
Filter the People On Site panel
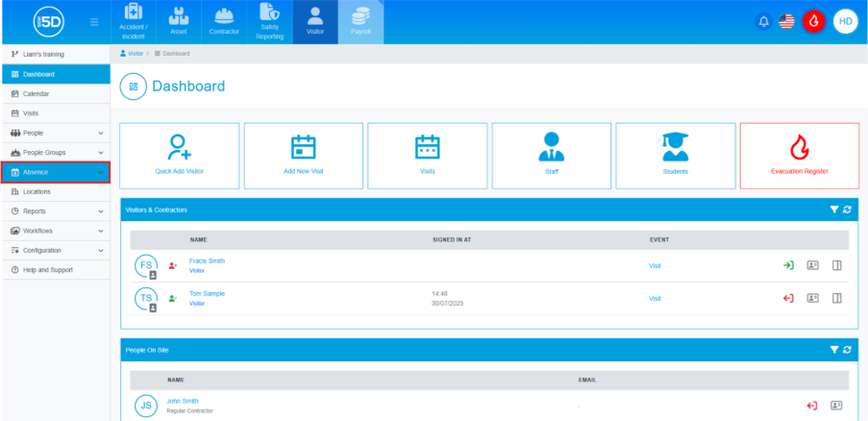pos(834,350)
